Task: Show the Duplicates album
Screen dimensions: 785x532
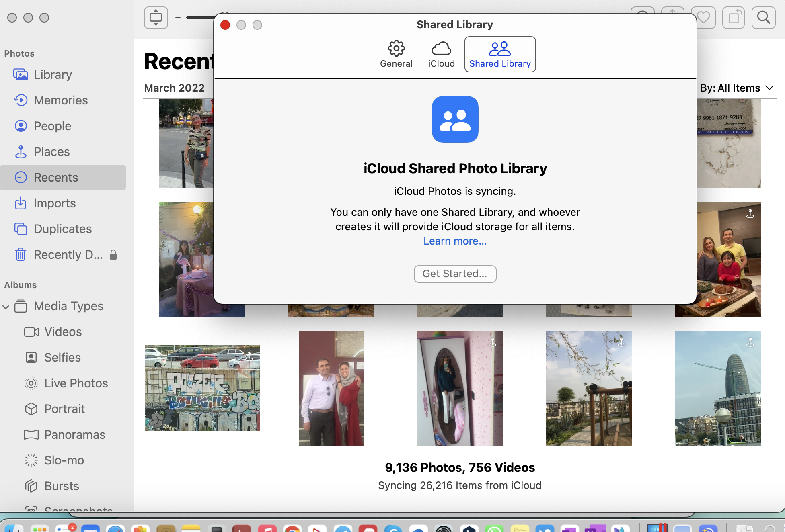Action: click(x=62, y=229)
